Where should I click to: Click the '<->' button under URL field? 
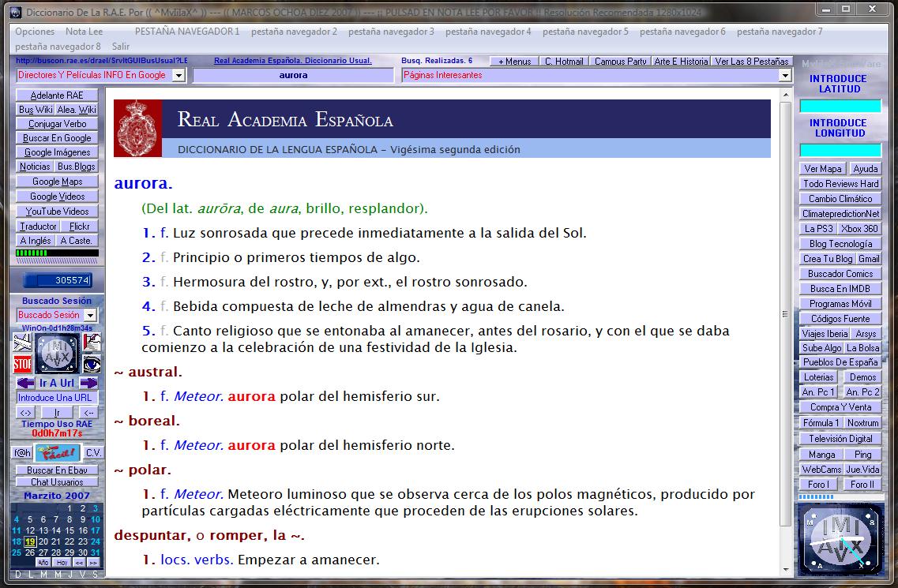(x=26, y=412)
